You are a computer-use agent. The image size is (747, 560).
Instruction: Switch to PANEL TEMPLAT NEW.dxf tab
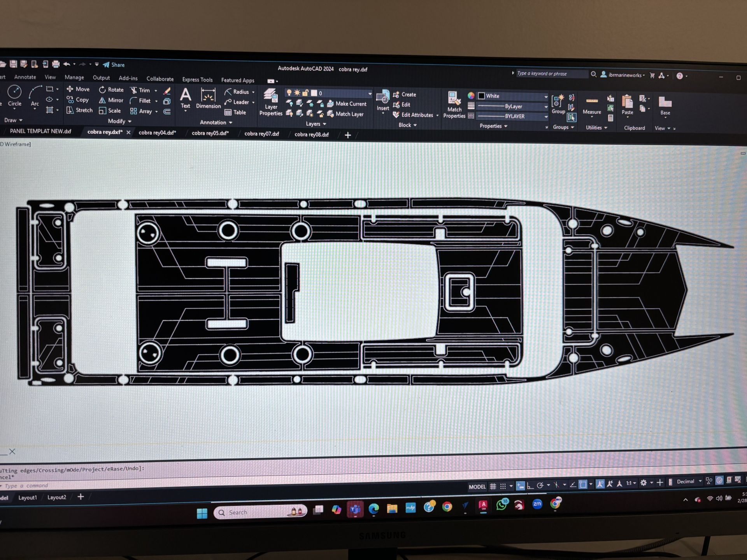pyautogui.click(x=40, y=131)
